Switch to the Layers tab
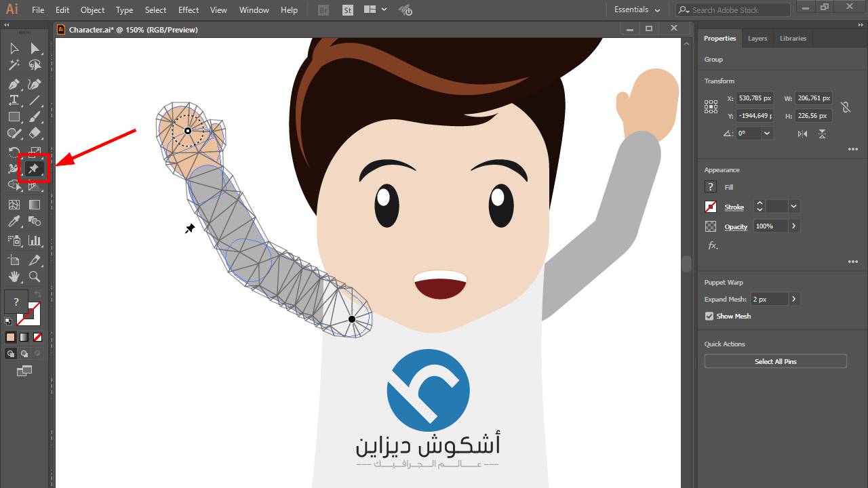 point(757,39)
